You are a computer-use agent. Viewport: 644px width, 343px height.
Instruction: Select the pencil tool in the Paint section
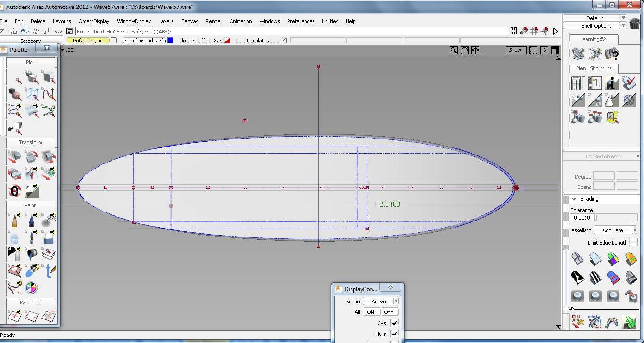coord(15,220)
